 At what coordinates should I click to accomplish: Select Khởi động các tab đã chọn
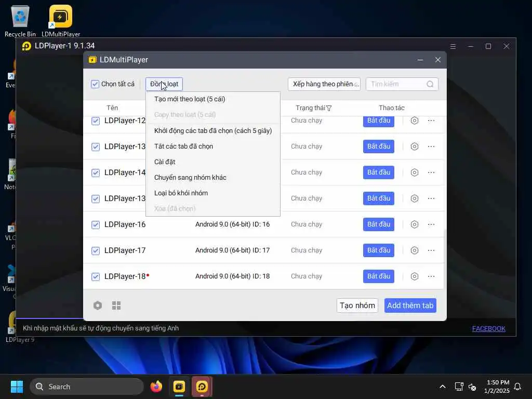tap(213, 130)
